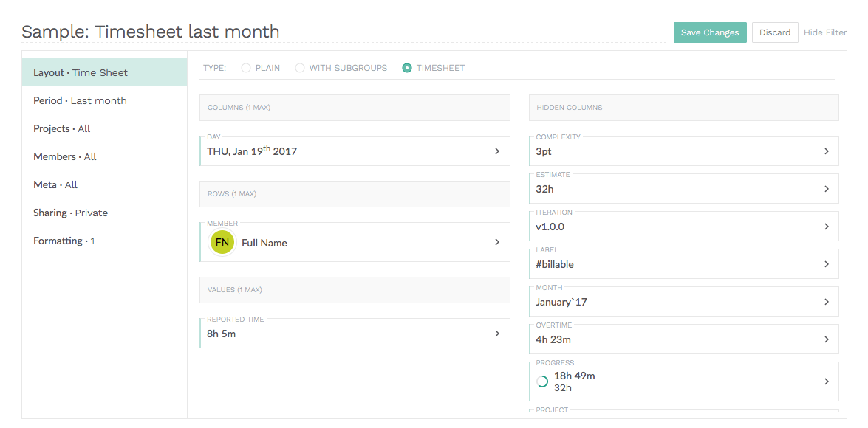Viewport: 868px width, 428px height.
Task: Click the chevron arrow on Day row
Action: pyautogui.click(x=497, y=151)
